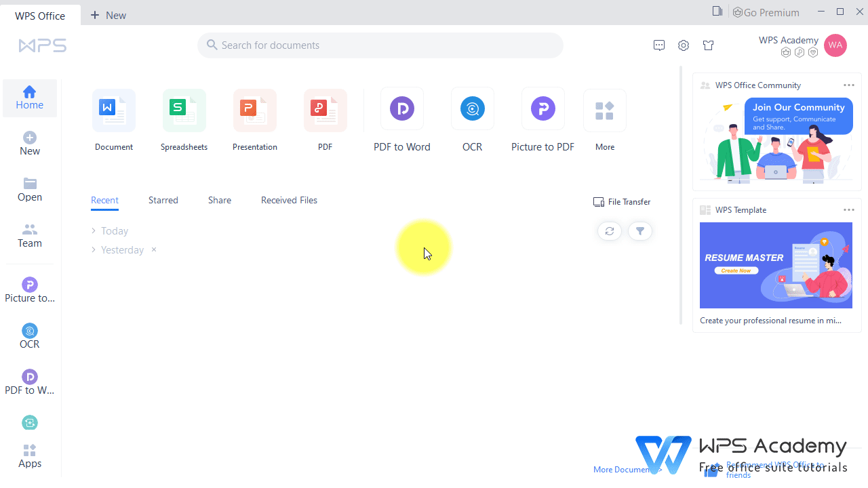
Task: Launch the PDF to Word converter
Action: [402, 108]
